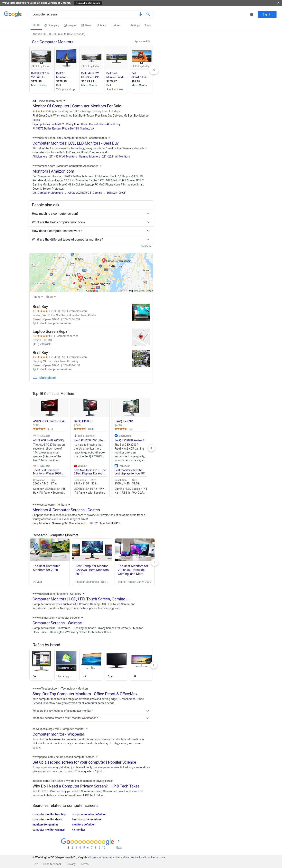Go to results page 2
The image size is (282, 868).
(x=72, y=847)
